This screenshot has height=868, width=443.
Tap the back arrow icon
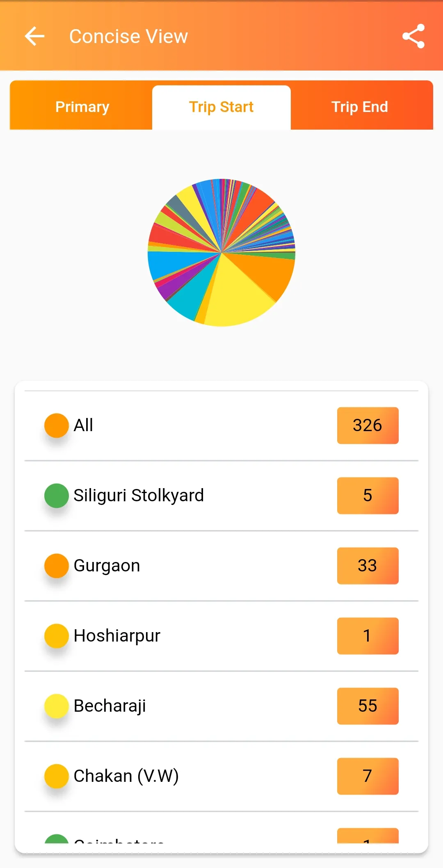[34, 36]
